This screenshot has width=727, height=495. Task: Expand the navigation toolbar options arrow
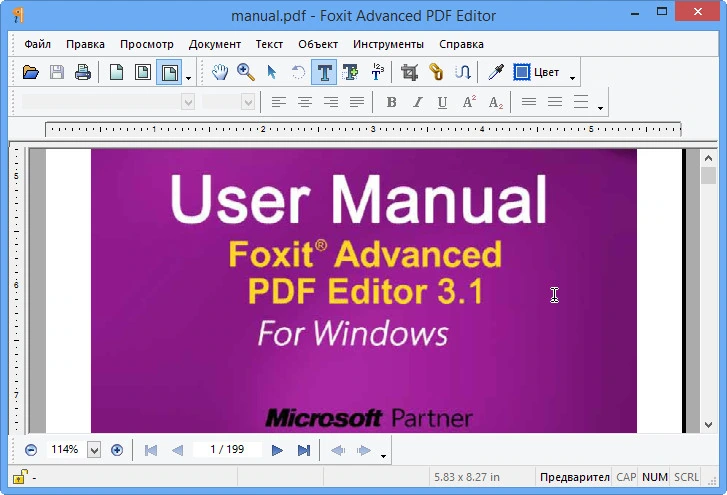pyautogui.click(x=383, y=456)
